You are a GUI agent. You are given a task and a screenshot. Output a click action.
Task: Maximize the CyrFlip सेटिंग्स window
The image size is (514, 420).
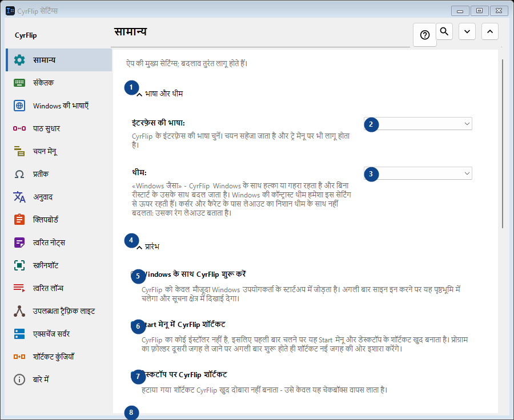click(x=480, y=11)
